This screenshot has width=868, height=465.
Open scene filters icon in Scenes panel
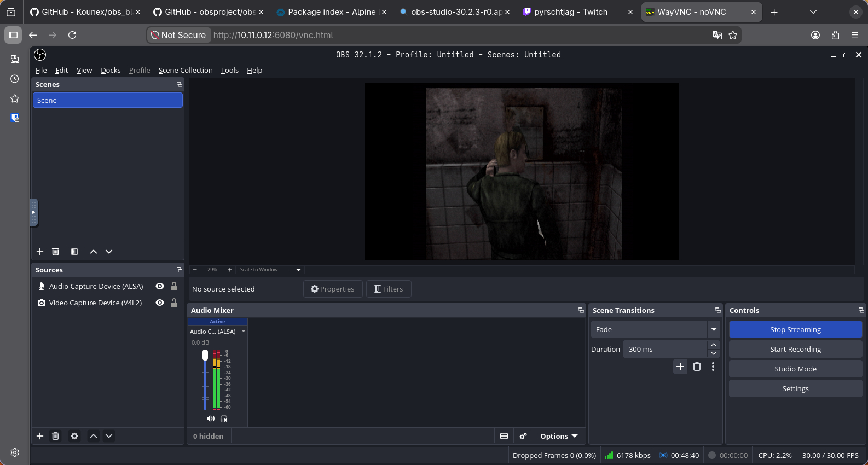74,252
